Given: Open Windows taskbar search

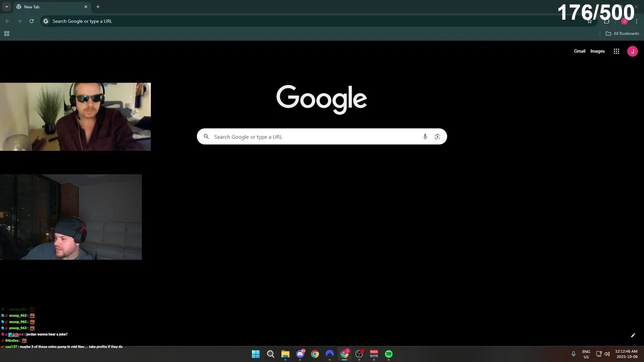Looking at the screenshot, I should pyautogui.click(x=270, y=354).
